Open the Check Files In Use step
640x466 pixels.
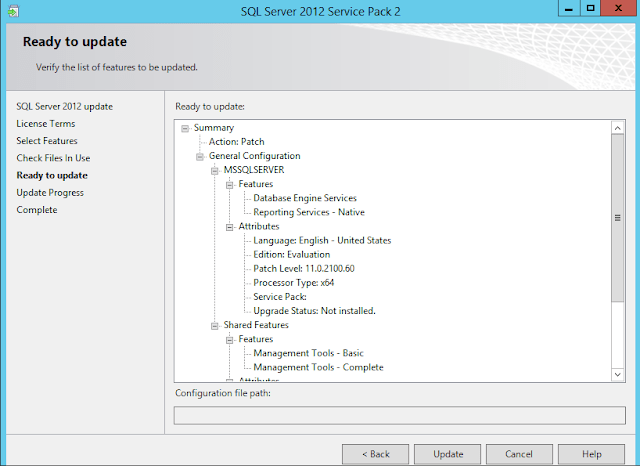[x=53, y=158]
